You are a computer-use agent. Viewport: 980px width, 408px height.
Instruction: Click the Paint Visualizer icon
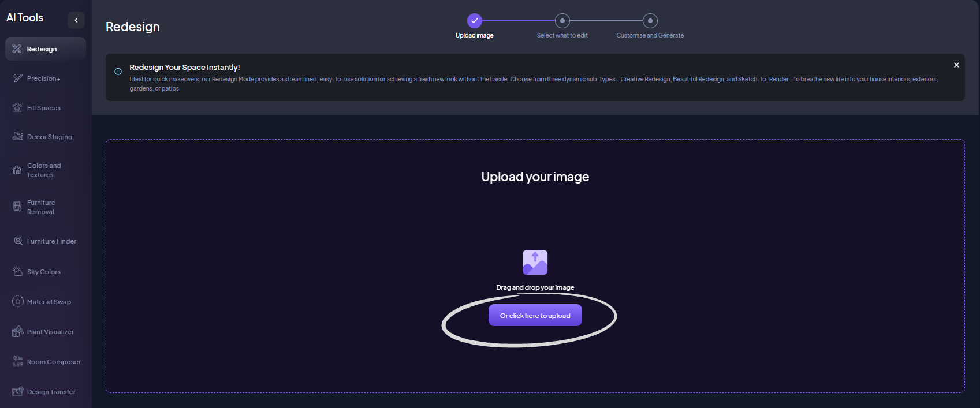click(17, 332)
